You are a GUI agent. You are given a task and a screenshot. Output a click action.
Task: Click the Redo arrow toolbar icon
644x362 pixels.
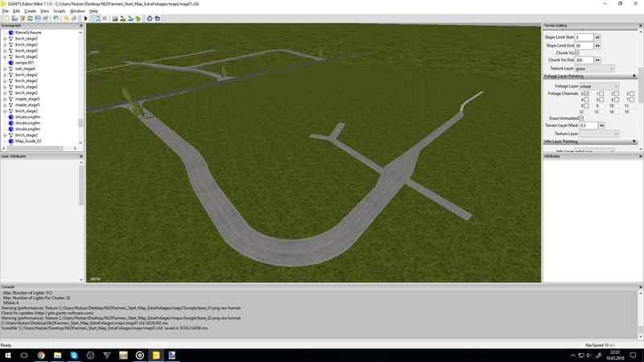(x=74, y=19)
